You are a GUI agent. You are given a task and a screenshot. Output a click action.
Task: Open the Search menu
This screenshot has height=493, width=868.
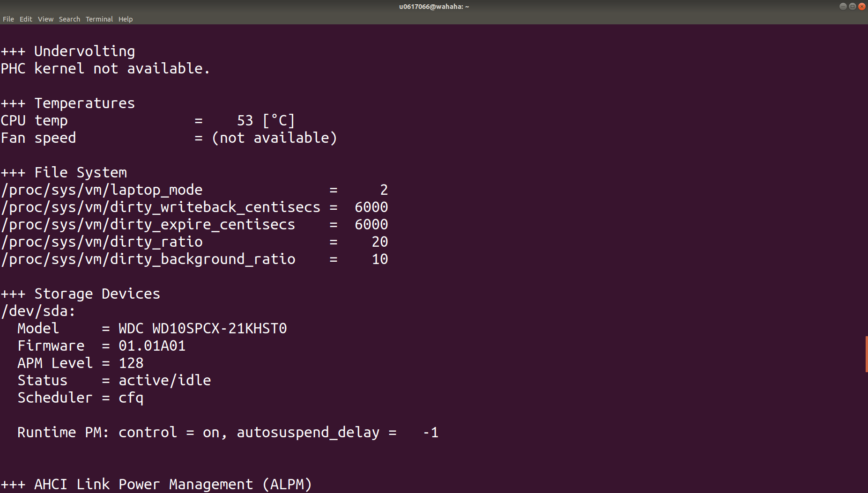point(69,19)
